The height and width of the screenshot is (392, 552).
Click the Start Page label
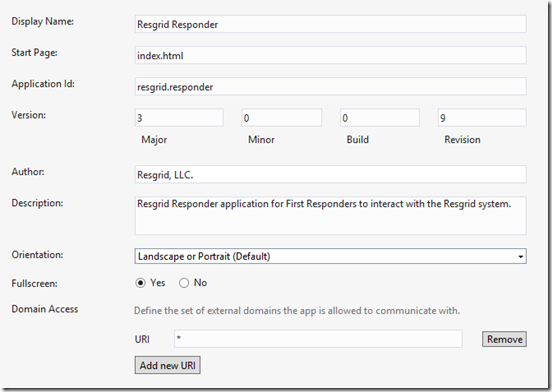(x=34, y=53)
